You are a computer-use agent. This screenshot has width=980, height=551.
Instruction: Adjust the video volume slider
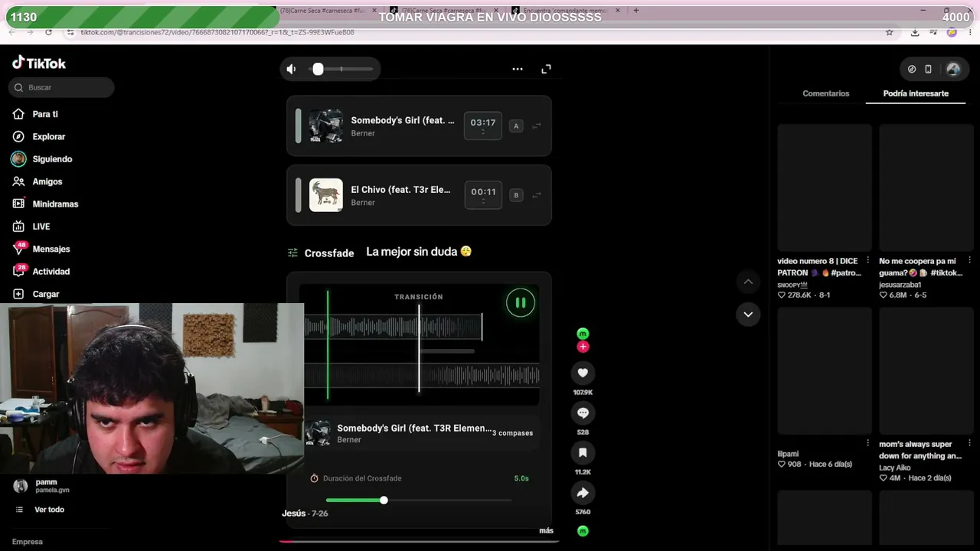(x=342, y=69)
